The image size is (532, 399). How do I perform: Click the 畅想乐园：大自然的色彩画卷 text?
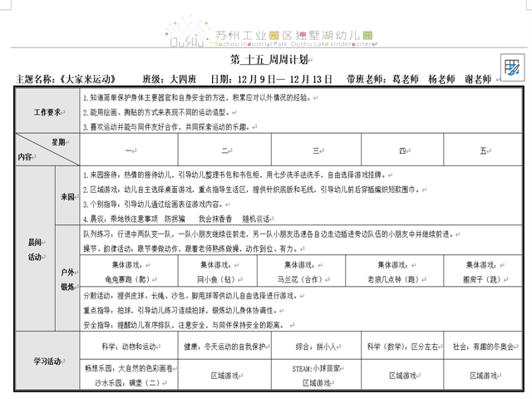point(129,368)
